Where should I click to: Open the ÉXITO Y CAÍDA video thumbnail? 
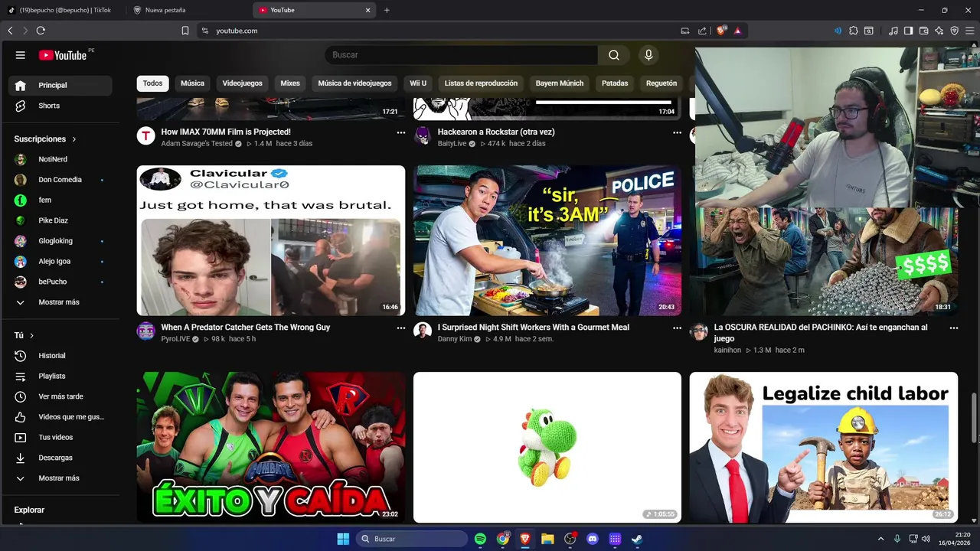click(271, 447)
